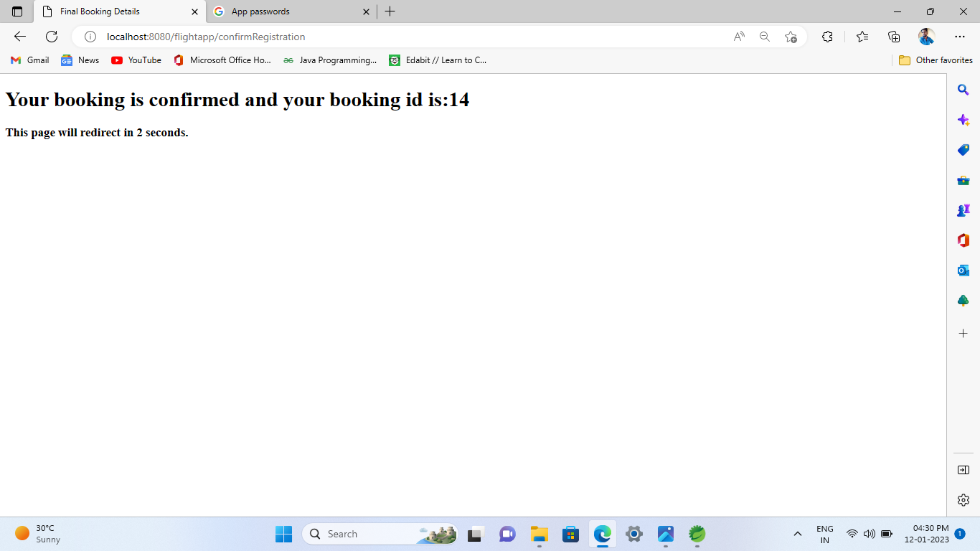
Task: Open the tab actions menu icon
Action: click(x=17, y=11)
